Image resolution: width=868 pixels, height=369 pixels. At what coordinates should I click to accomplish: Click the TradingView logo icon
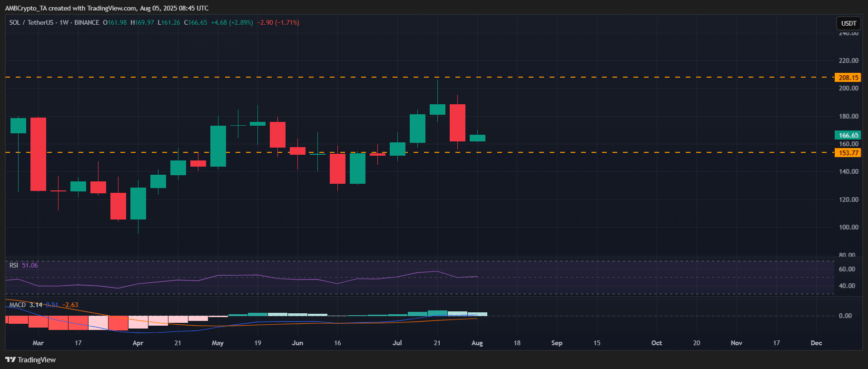click(10, 360)
